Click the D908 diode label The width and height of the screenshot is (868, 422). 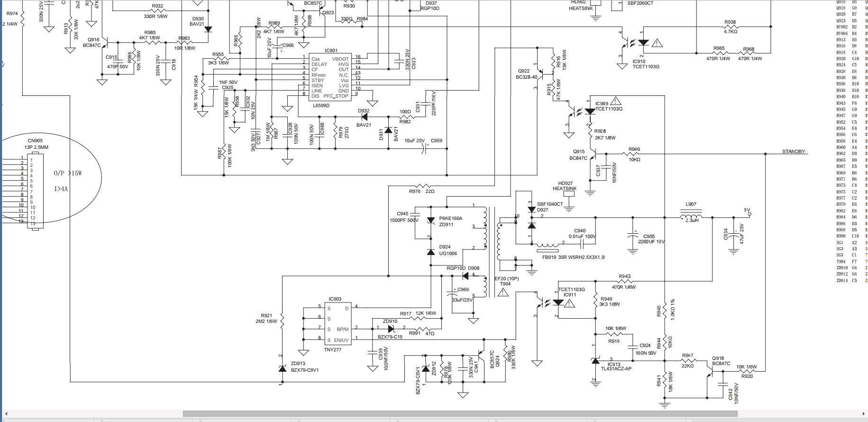click(474, 268)
